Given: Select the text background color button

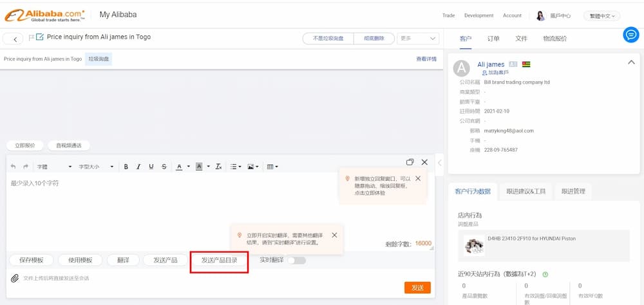Looking at the screenshot, I should [199, 167].
